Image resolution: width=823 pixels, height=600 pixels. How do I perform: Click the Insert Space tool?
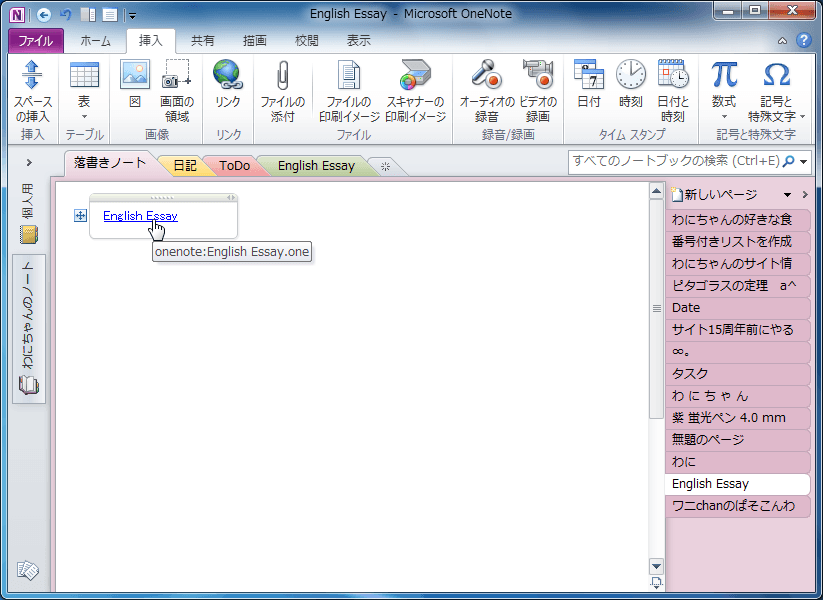pos(33,91)
